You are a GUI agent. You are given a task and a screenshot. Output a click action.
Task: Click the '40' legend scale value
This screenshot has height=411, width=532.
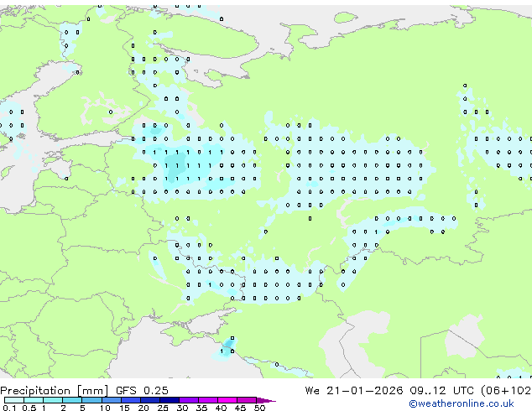pyautogui.click(x=221, y=408)
